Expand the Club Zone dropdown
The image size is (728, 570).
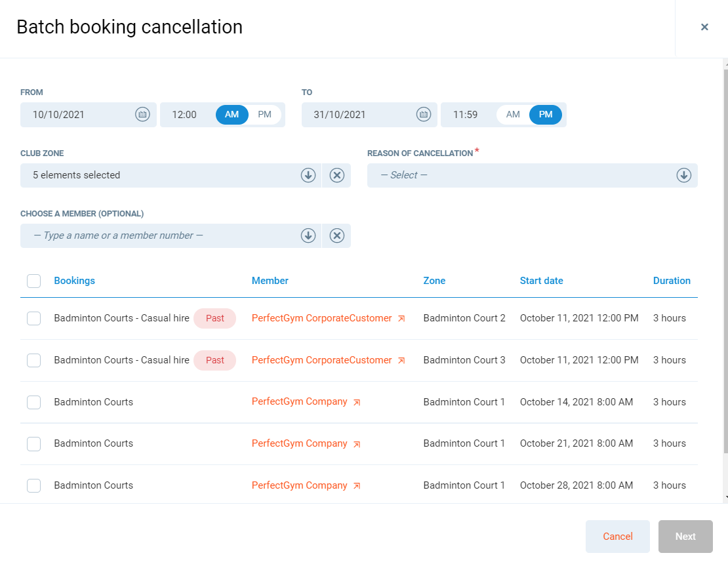308,175
